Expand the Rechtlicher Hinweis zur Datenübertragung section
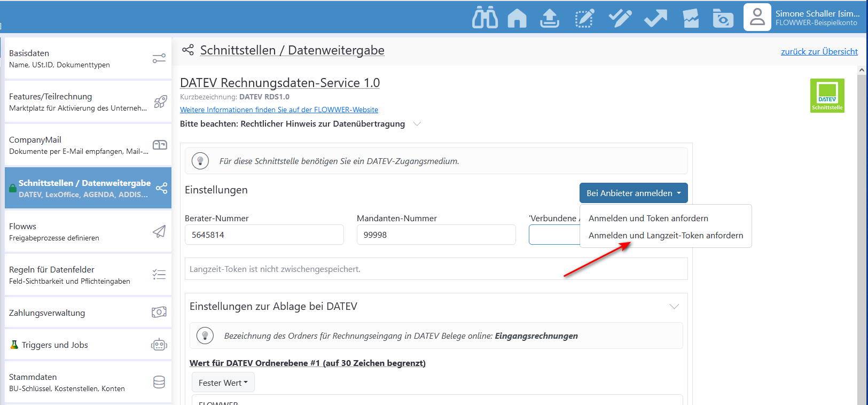The height and width of the screenshot is (405, 868). 417,124
